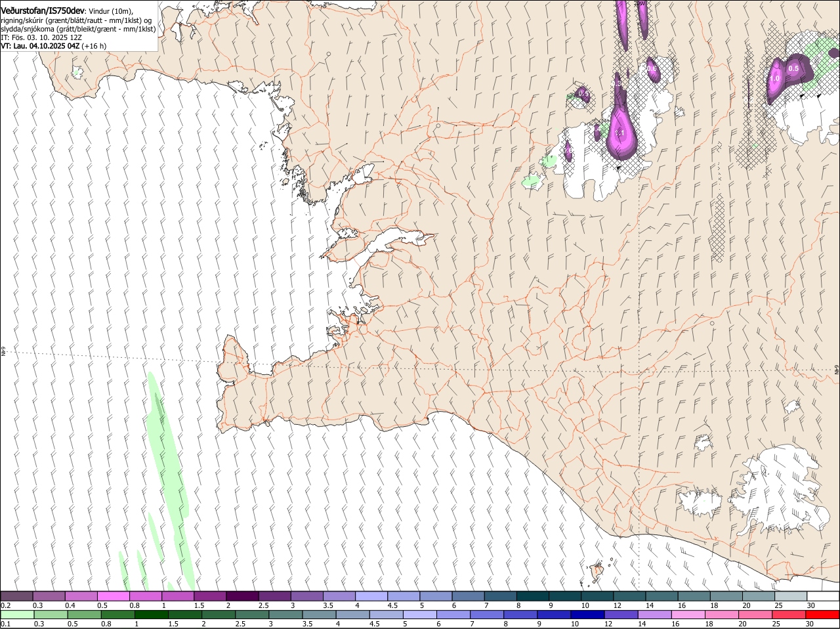Screen dimensions: 840x629
Task: Pick the 1 dark green swatch in the rain scale
Action: coord(151,615)
